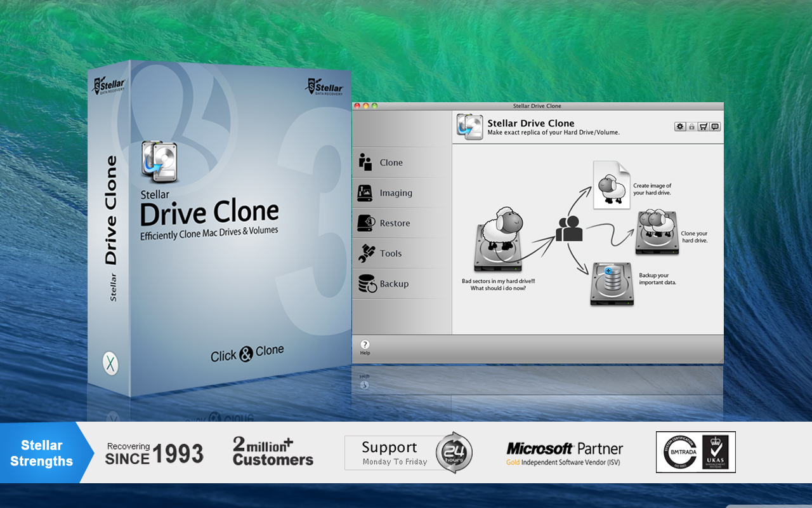Minimize window with the yellow button
812x508 pixels.
tap(366, 106)
